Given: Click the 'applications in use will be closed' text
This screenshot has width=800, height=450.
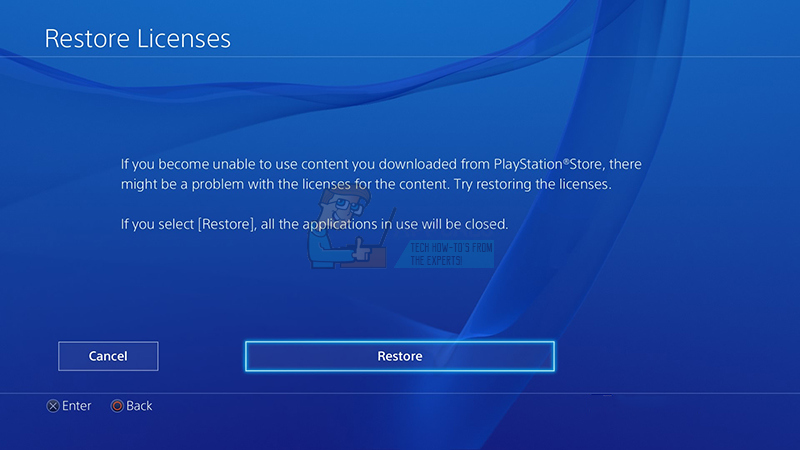Looking at the screenshot, I should coord(406,224).
